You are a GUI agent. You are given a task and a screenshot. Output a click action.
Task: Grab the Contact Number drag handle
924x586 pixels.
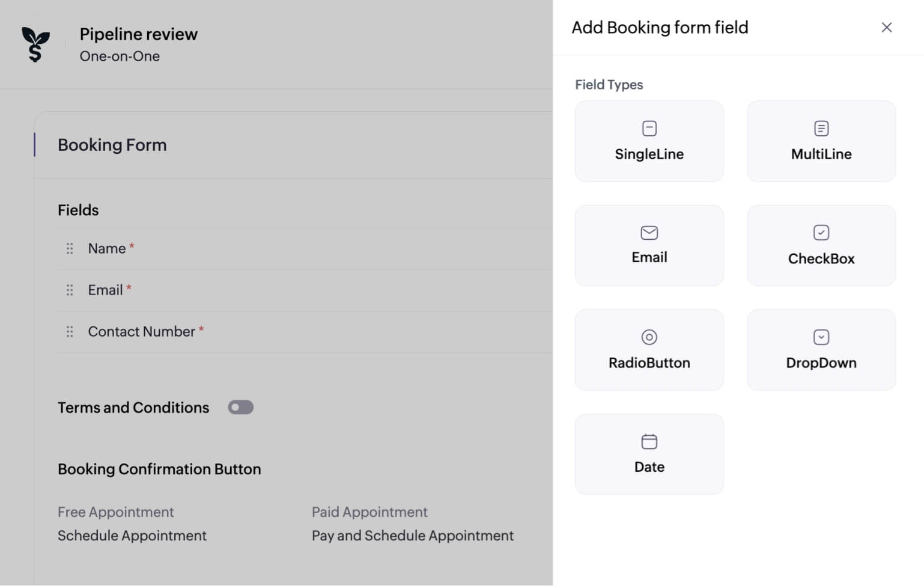click(70, 332)
